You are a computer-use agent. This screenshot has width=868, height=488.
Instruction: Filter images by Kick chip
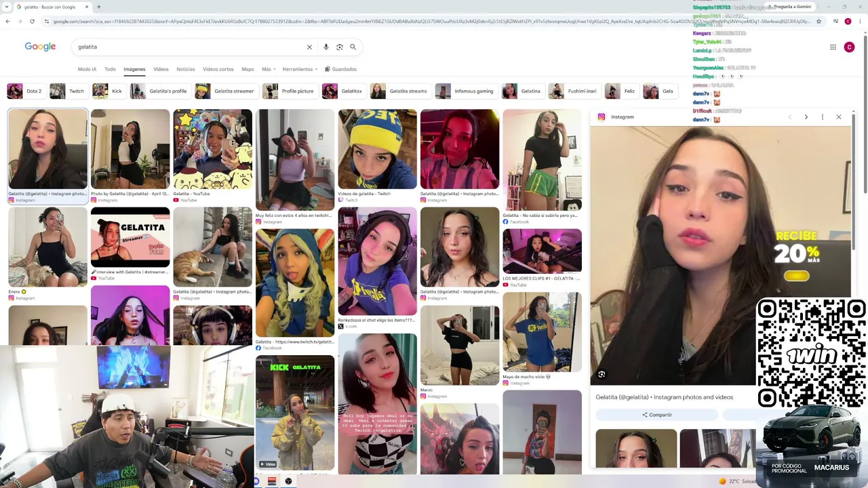(108, 91)
